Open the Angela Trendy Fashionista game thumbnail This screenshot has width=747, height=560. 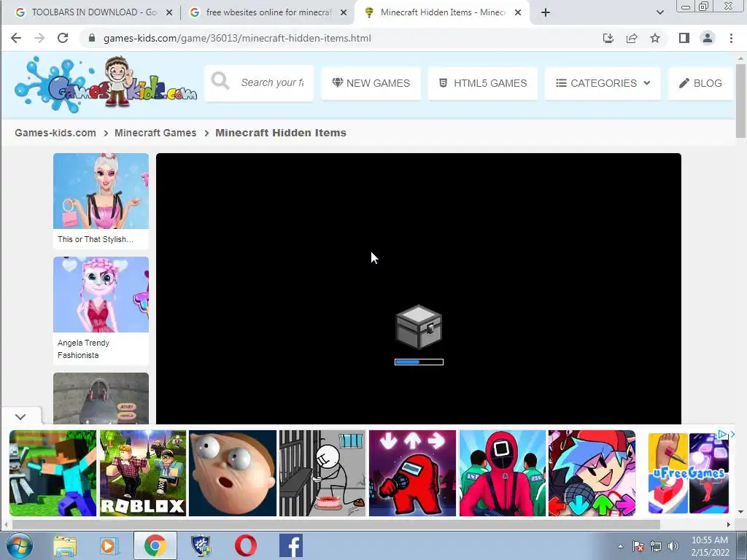[x=101, y=295]
